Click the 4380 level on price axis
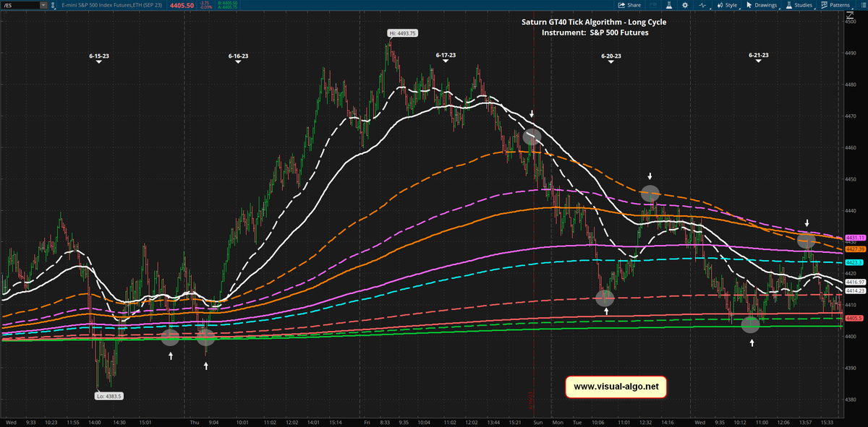Image resolution: width=868 pixels, height=427 pixels. 851,400
